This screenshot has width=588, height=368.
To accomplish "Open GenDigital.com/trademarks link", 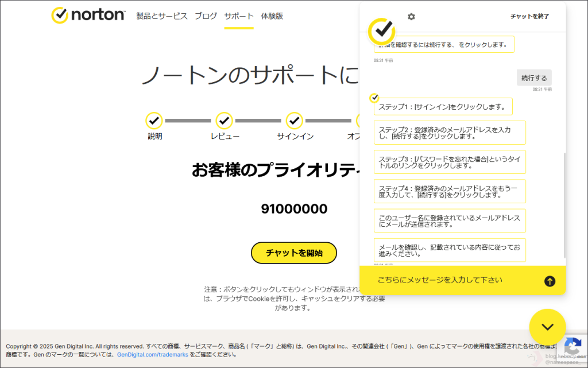I will point(152,355).
